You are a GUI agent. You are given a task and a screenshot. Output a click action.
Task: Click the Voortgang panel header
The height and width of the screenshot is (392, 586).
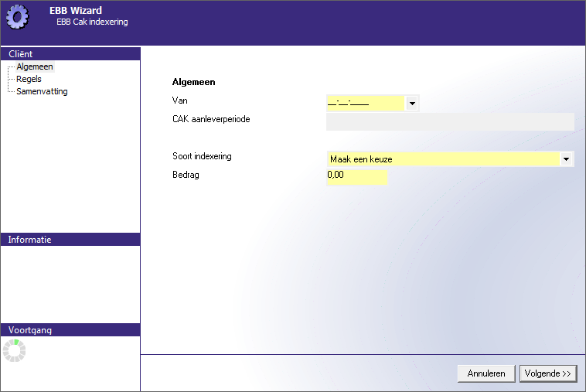[70, 330]
